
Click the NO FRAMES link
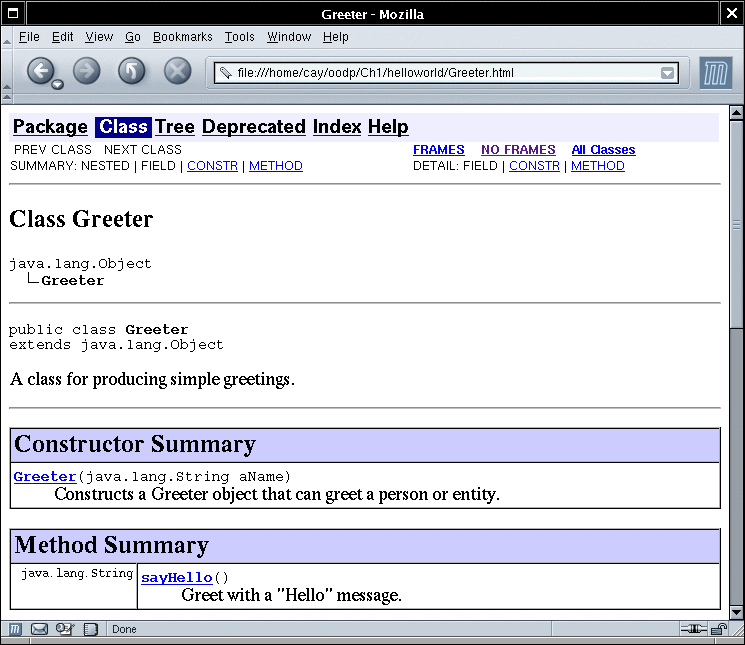coord(517,150)
